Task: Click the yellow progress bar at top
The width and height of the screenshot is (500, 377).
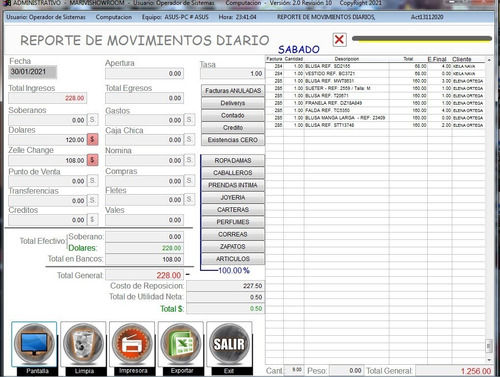Action: 422,39
